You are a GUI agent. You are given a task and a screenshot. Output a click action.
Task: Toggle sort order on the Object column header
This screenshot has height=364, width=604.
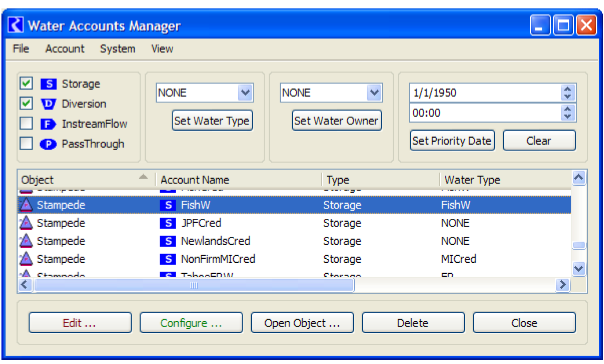click(84, 179)
